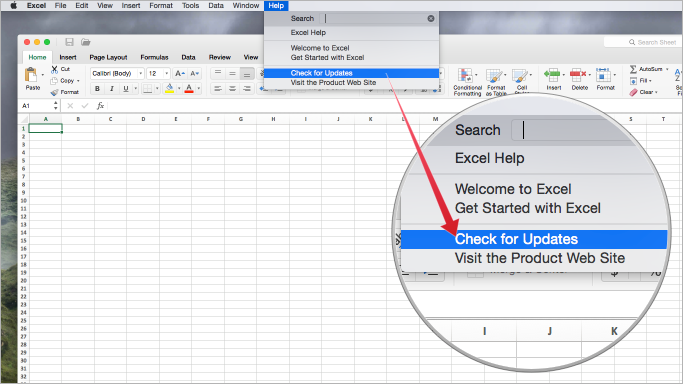Open the Review ribbon tab
683x384 pixels.
point(220,57)
